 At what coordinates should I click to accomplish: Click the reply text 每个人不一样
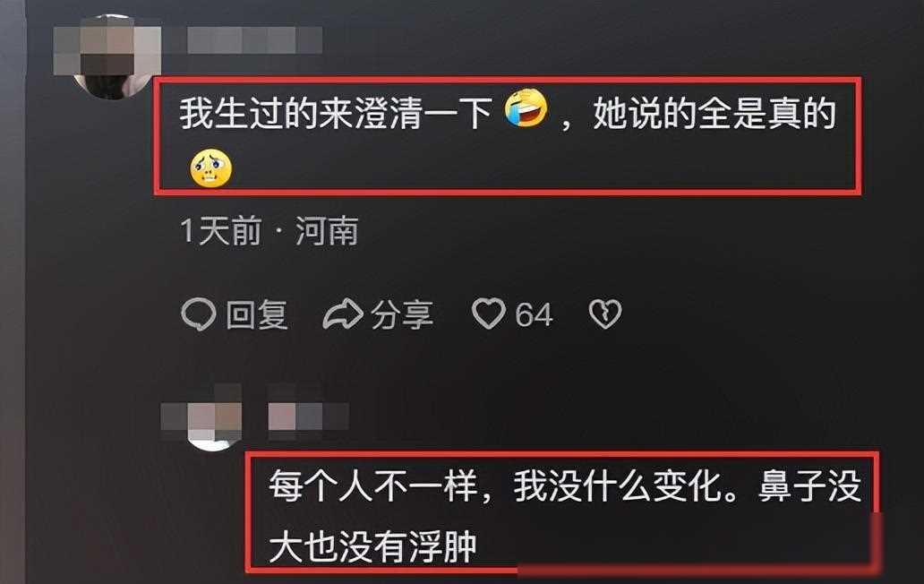[x=373, y=486]
